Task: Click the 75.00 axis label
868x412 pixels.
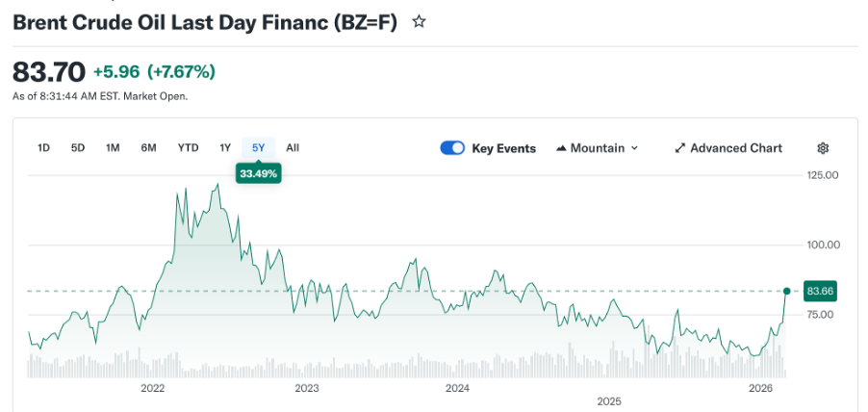Action: tap(821, 315)
